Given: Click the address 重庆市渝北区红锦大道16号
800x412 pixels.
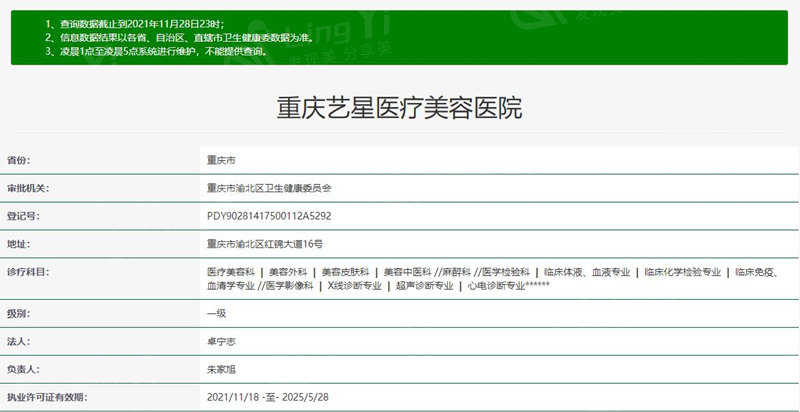Looking at the screenshot, I should tap(265, 244).
